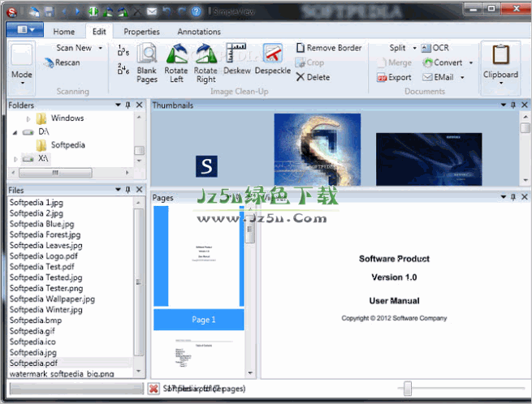The height and width of the screenshot is (404, 532).
Task: Open the Mode dropdown
Action: pyautogui.click(x=23, y=83)
